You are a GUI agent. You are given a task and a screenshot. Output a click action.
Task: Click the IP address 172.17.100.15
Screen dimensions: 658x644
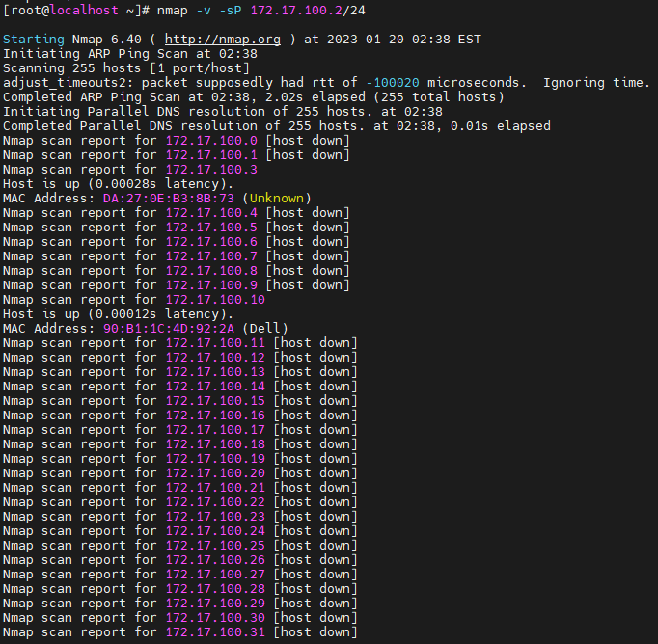click(214, 401)
